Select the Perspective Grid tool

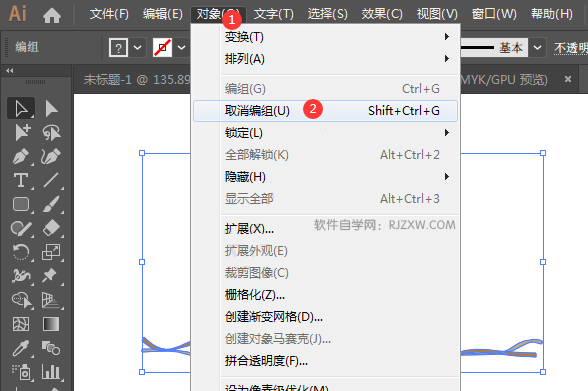[x=51, y=300]
